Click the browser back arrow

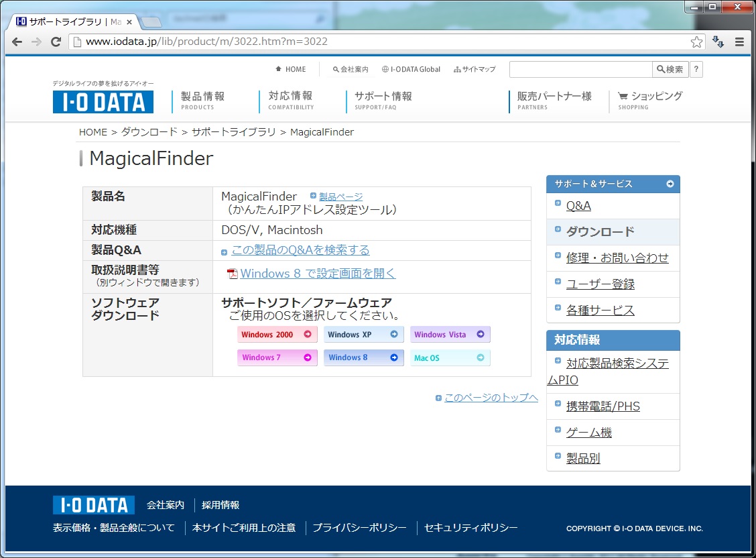(17, 42)
